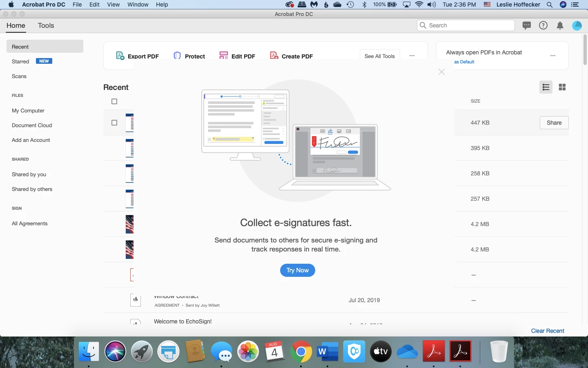The height and width of the screenshot is (368, 588).
Task: Click the volume icon in menu bar
Action: pyautogui.click(x=432, y=4)
